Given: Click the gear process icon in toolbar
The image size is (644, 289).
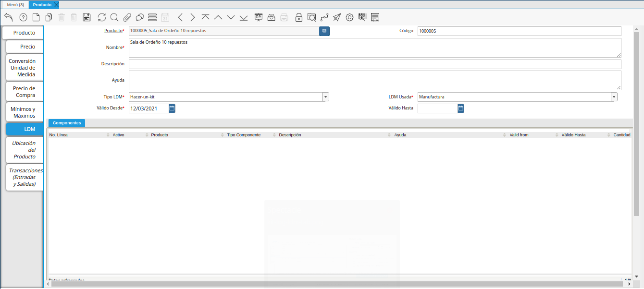Looking at the screenshot, I should [349, 17].
